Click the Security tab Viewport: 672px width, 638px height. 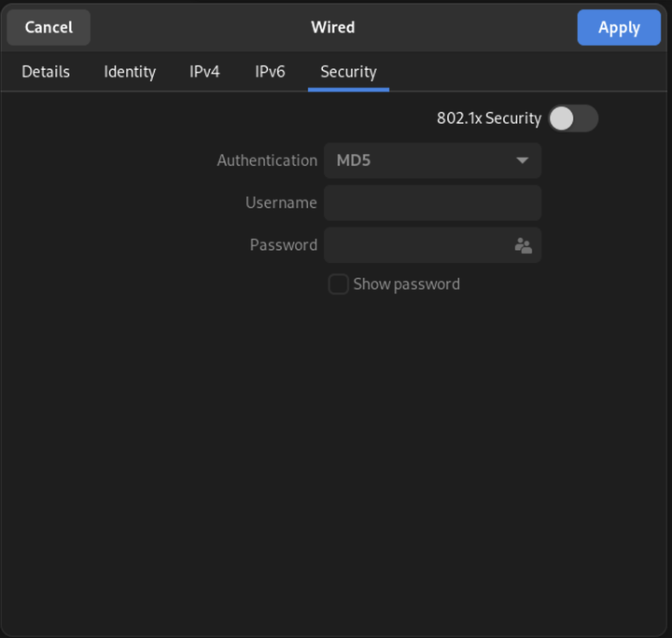pyautogui.click(x=348, y=72)
